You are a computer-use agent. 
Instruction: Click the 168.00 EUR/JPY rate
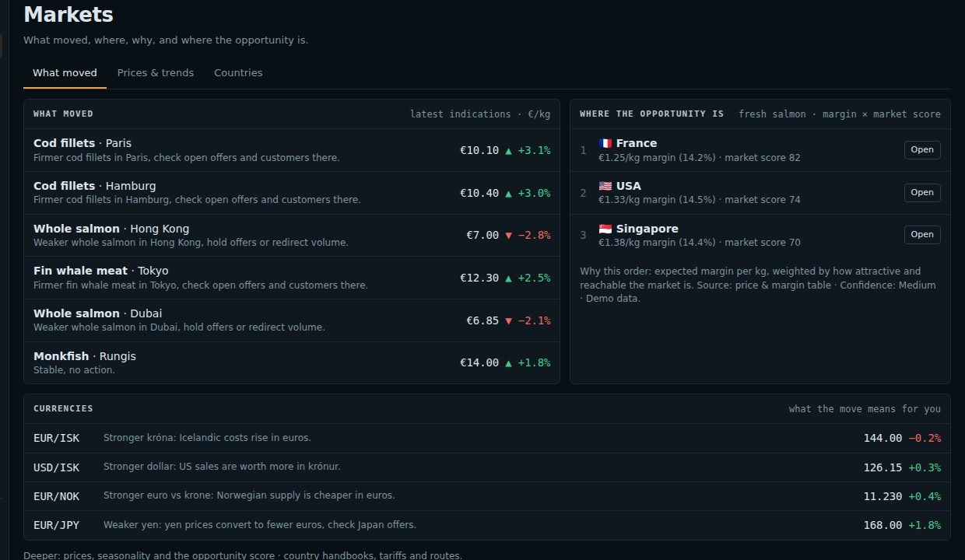[883, 525]
